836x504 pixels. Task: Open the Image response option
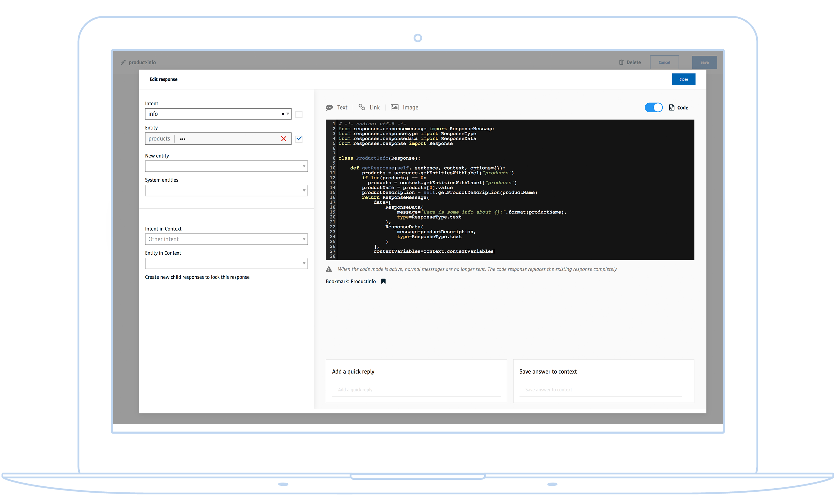pyautogui.click(x=394, y=107)
